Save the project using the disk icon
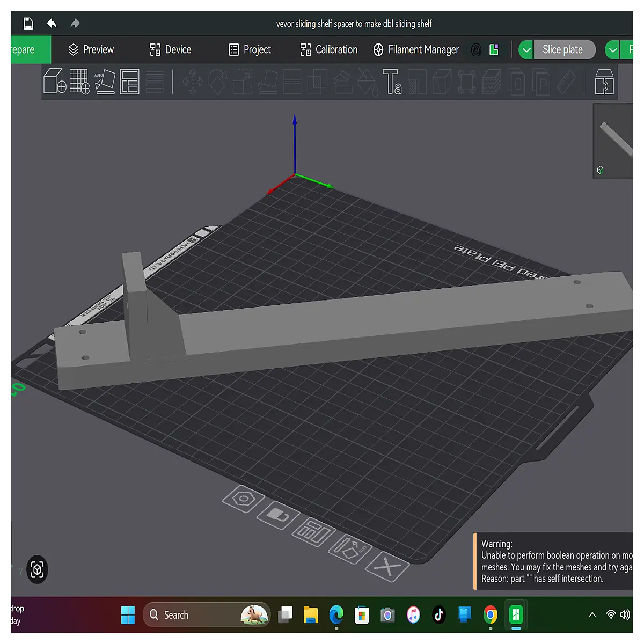The width and height of the screenshot is (644, 644). 28,24
